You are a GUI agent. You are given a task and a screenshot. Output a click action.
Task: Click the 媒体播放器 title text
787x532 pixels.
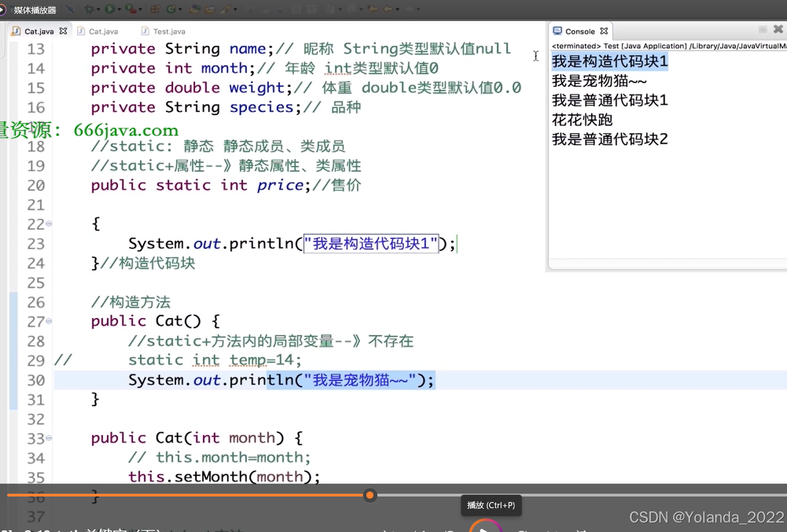click(35, 10)
